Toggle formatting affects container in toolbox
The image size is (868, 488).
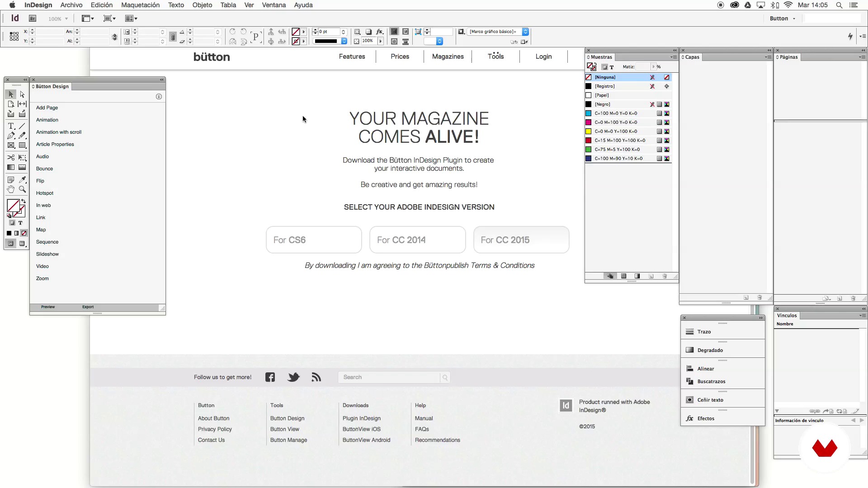(x=12, y=223)
